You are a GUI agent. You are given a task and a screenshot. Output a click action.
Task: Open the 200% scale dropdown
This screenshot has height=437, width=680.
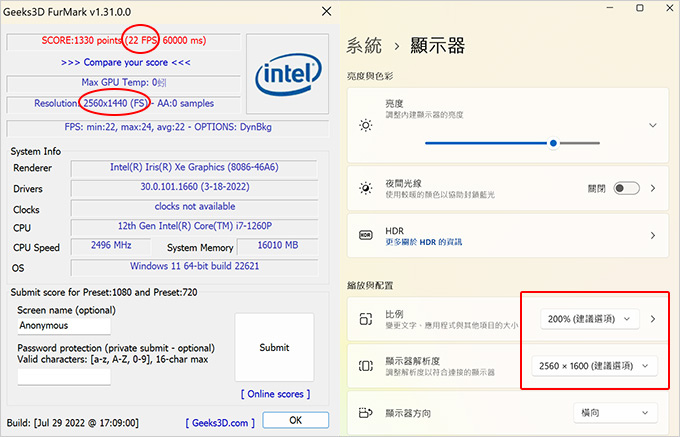coord(590,319)
